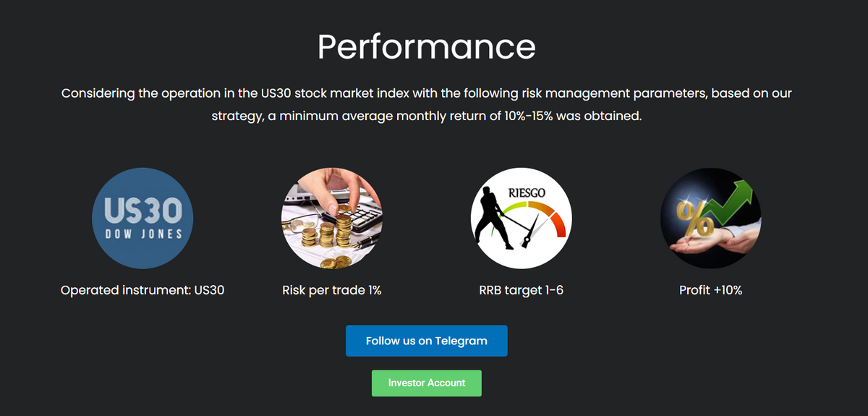This screenshot has width=868, height=416.
Task: Click the "DOW JONES" text in the logo
Action: pos(142,234)
